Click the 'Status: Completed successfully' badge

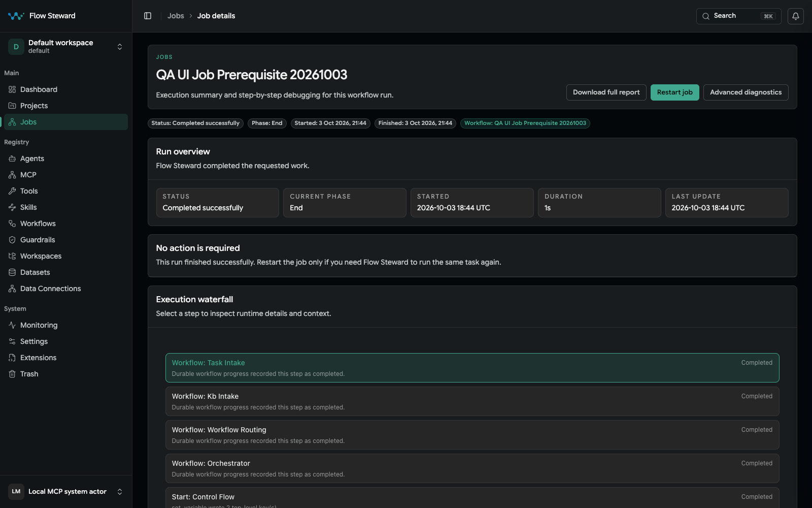(x=195, y=123)
